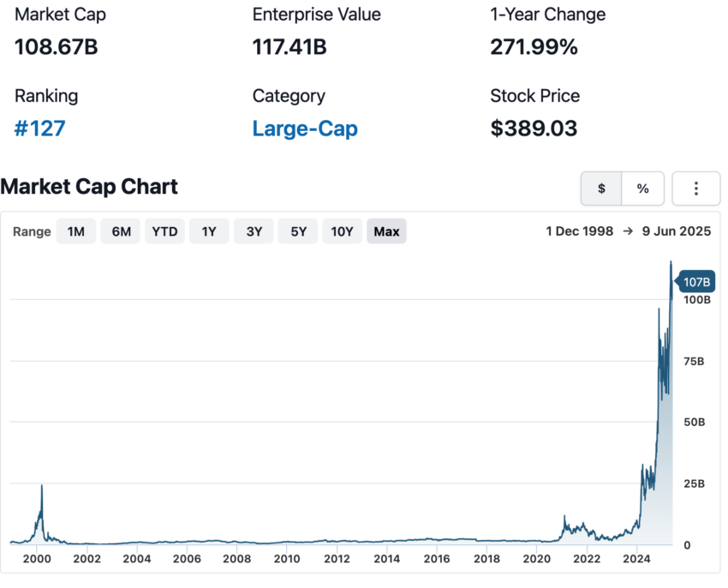Click the date range arrow icon
The width and height of the screenshot is (728, 588).
coord(628,231)
